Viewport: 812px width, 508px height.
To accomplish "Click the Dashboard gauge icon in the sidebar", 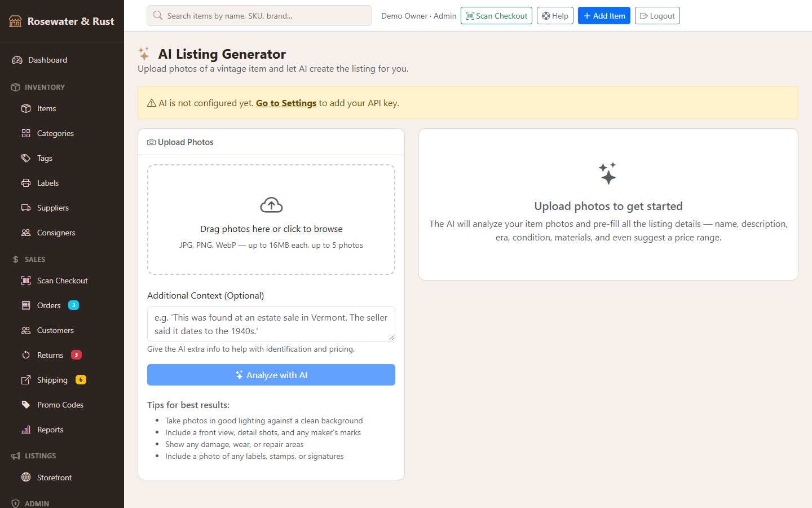I will tap(17, 60).
